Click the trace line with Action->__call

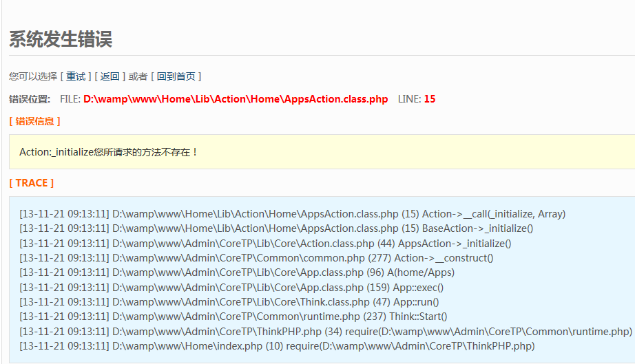(292, 214)
